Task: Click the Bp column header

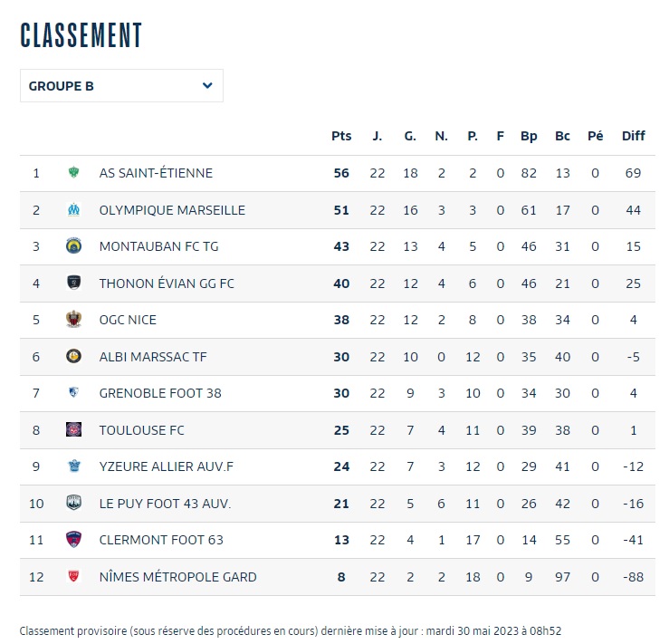Action: 529,136
